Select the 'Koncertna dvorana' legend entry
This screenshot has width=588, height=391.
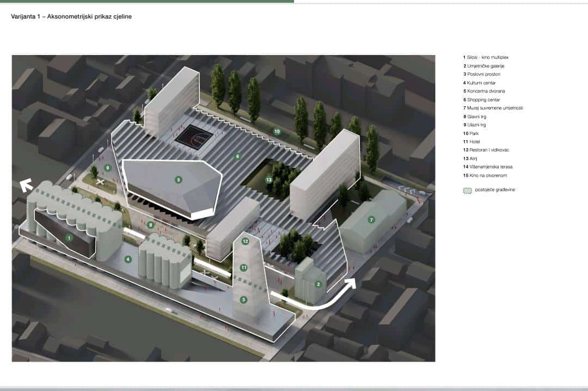click(x=484, y=91)
